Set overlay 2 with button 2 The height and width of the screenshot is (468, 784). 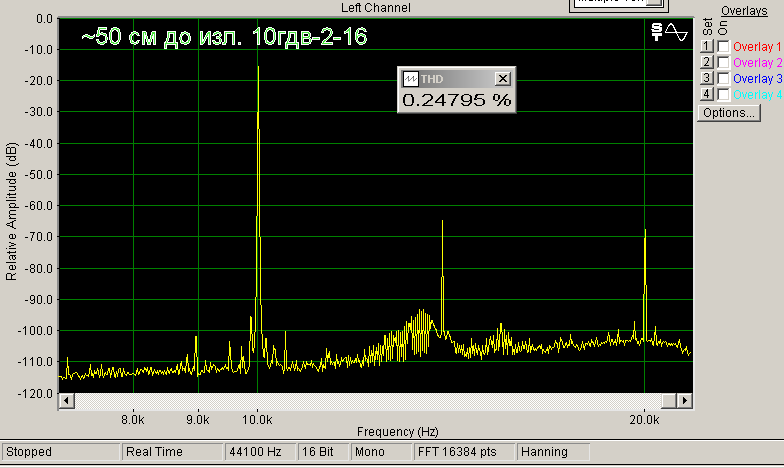coord(706,62)
